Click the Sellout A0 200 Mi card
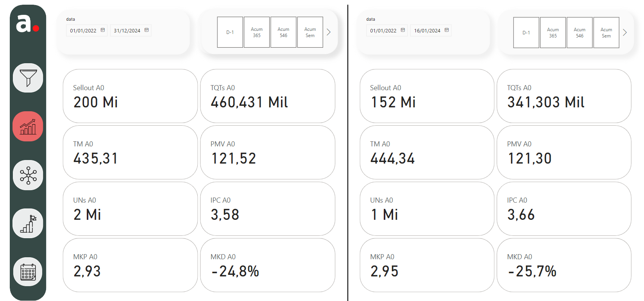Screen dimensions: 644x301 pyautogui.click(x=130, y=96)
